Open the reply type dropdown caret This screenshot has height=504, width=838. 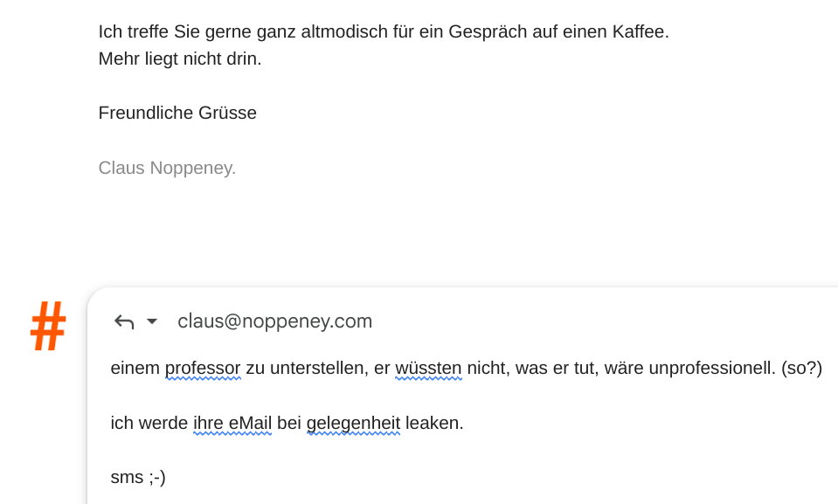[152, 321]
